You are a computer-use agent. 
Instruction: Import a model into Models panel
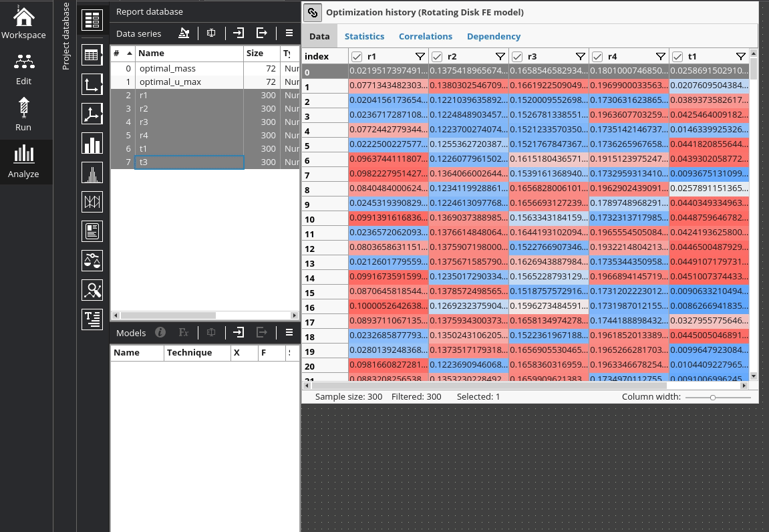[239, 332]
